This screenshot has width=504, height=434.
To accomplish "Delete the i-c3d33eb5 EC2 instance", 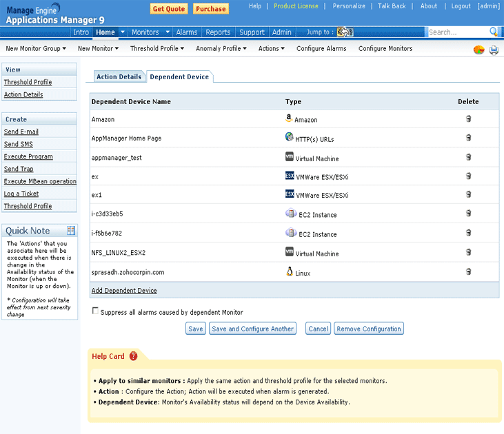I will pos(468,213).
